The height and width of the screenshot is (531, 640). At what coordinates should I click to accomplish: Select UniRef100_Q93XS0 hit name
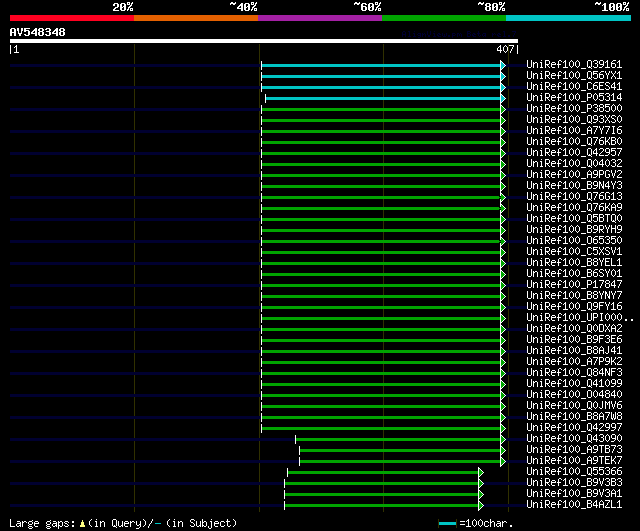[x=574, y=120]
